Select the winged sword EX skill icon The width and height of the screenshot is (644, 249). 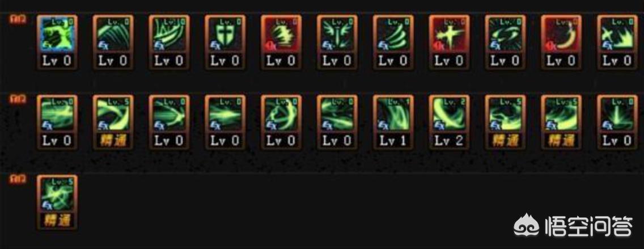click(337, 35)
